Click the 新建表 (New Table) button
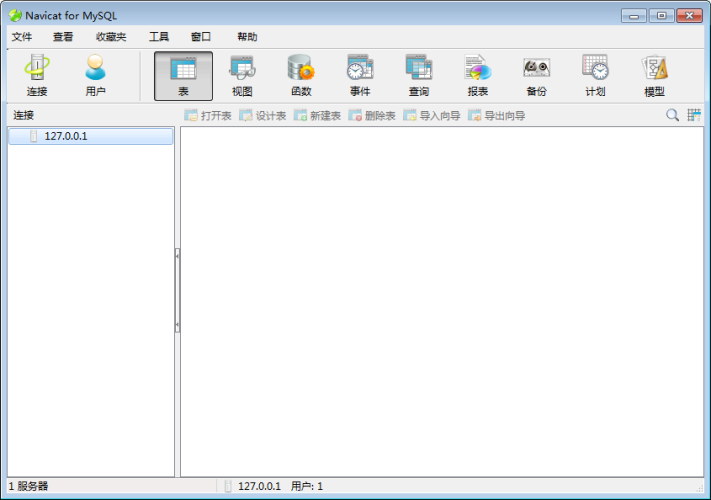The image size is (711, 500). pyautogui.click(x=317, y=116)
